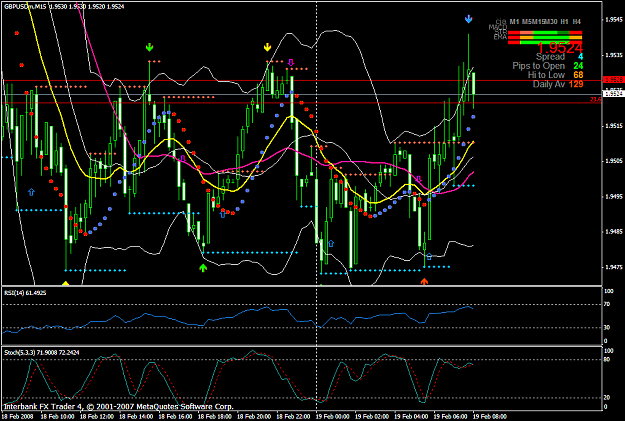Select the magenta hollow down arrow near 18 Feb 16:00

click(183, 158)
